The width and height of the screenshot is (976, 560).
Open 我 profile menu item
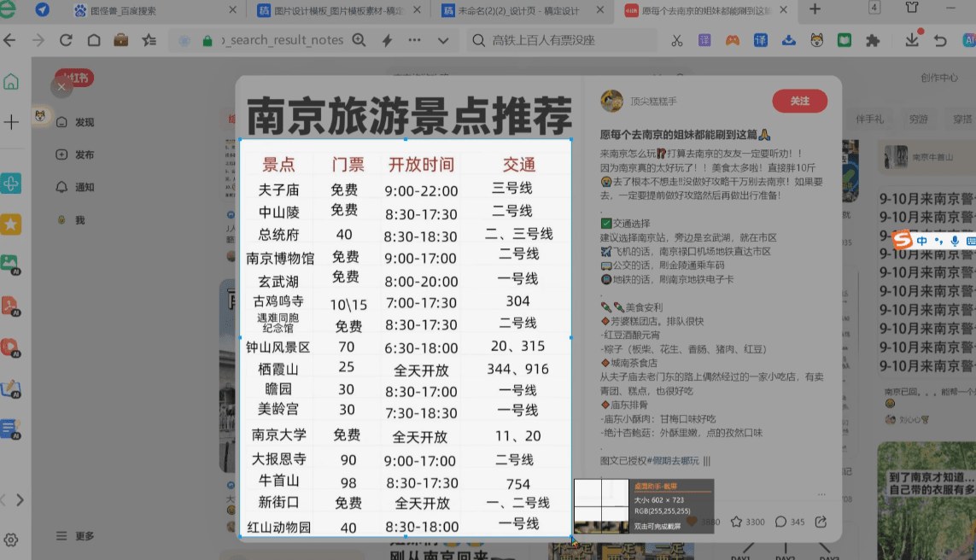point(70,219)
